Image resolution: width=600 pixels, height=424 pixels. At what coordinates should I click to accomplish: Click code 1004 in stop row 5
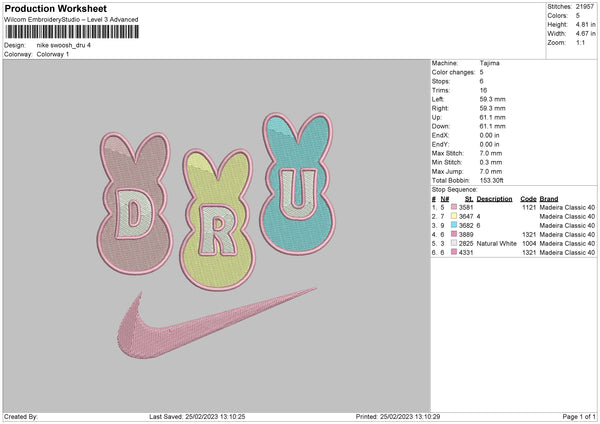tap(529, 244)
